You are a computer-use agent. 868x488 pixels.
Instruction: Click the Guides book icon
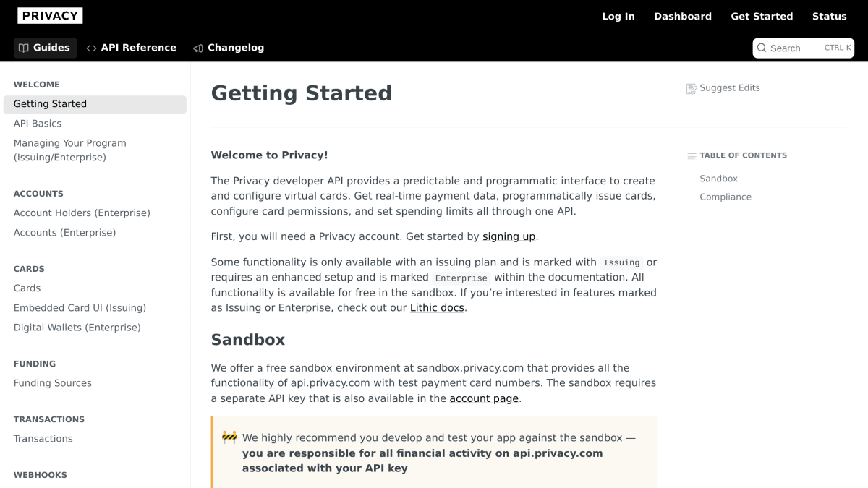[x=24, y=48]
